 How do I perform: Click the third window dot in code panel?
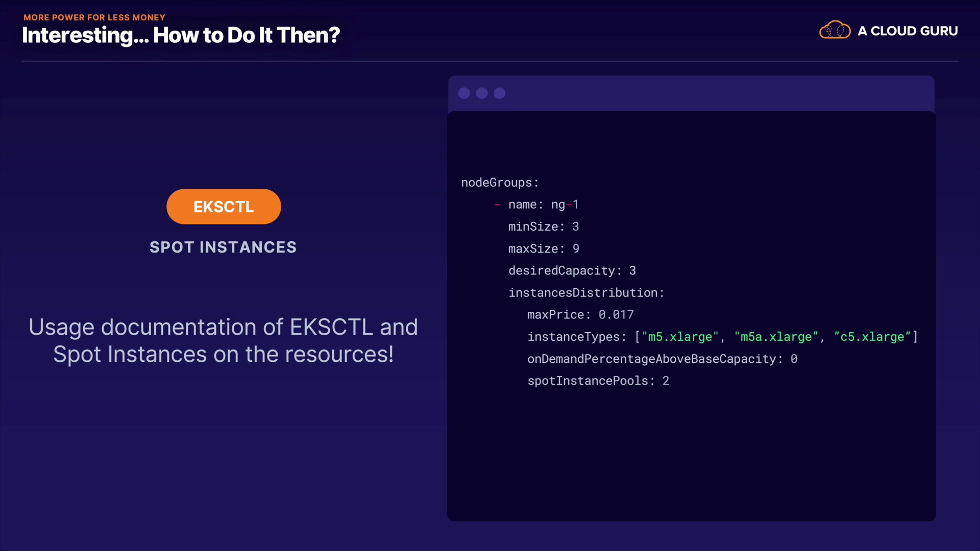500,93
